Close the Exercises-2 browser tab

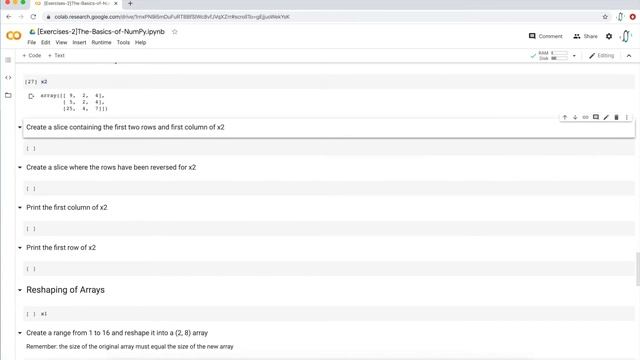pyautogui.click(x=116, y=4)
